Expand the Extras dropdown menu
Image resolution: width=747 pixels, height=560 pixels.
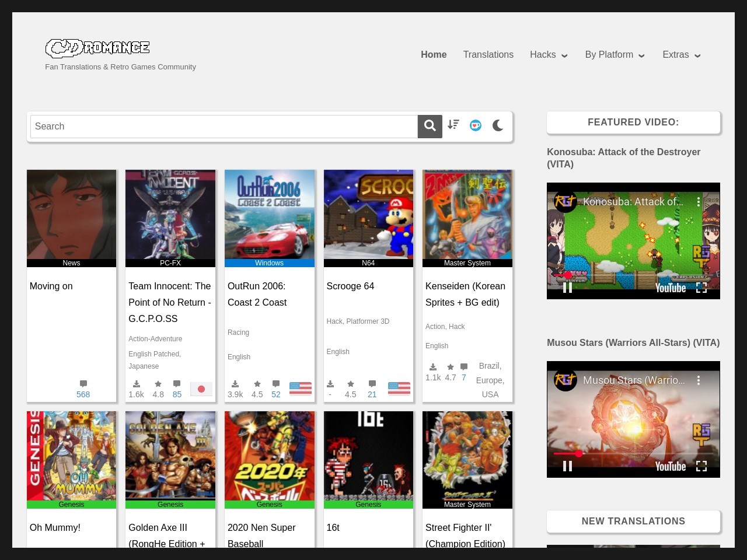coord(682,54)
